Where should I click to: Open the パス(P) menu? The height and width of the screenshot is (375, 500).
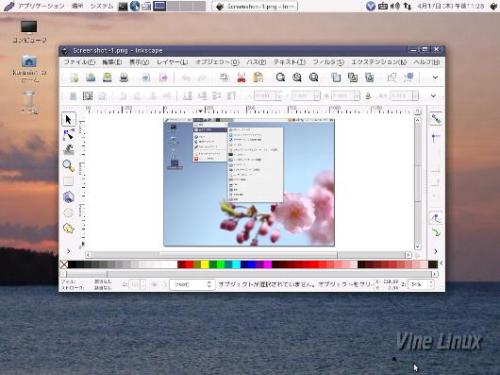[x=256, y=62]
